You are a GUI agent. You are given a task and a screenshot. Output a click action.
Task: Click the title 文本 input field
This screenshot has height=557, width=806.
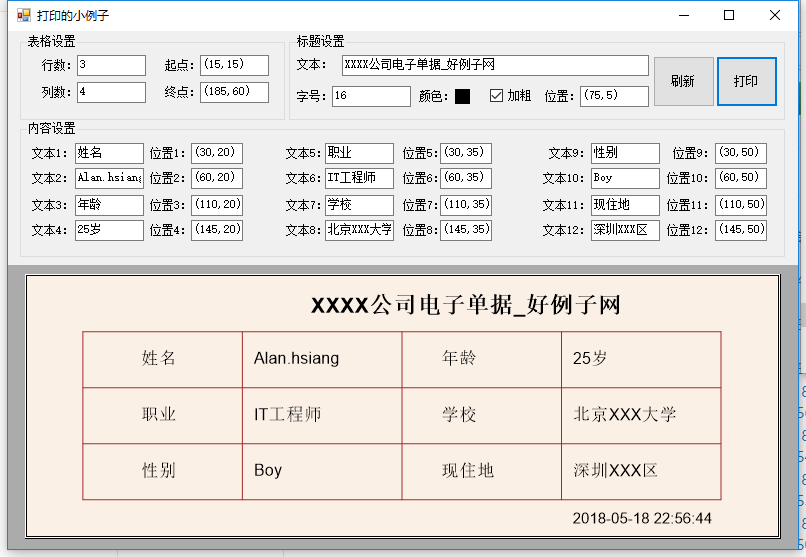tap(495, 65)
